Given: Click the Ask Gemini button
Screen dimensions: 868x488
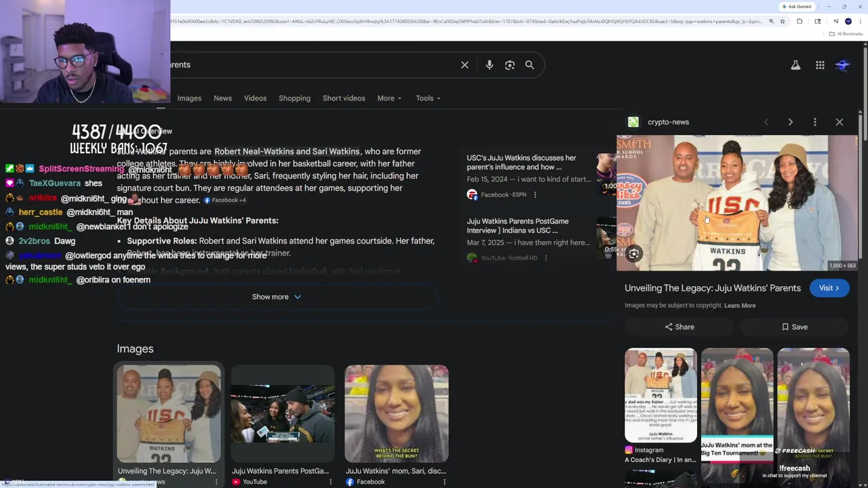Looking at the screenshot, I should [x=797, y=6].
